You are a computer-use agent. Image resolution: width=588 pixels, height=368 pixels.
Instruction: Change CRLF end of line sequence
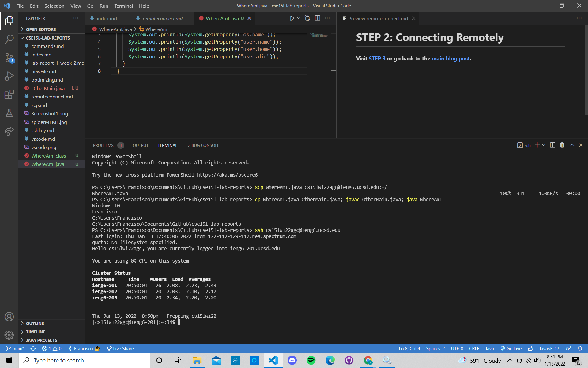pyautogui.click(x=474, y=349)
